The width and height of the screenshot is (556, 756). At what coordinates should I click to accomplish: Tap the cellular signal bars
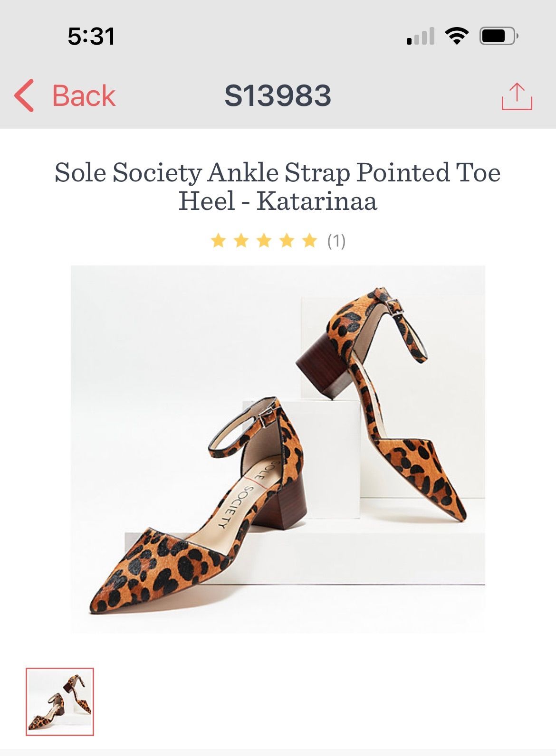pyautogui.click(x=421, y=37)
